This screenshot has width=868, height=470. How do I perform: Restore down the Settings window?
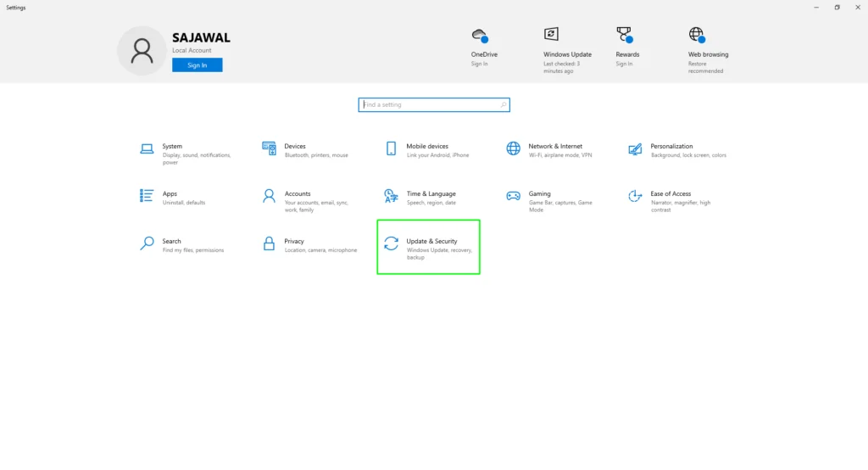tap(837, 7)
